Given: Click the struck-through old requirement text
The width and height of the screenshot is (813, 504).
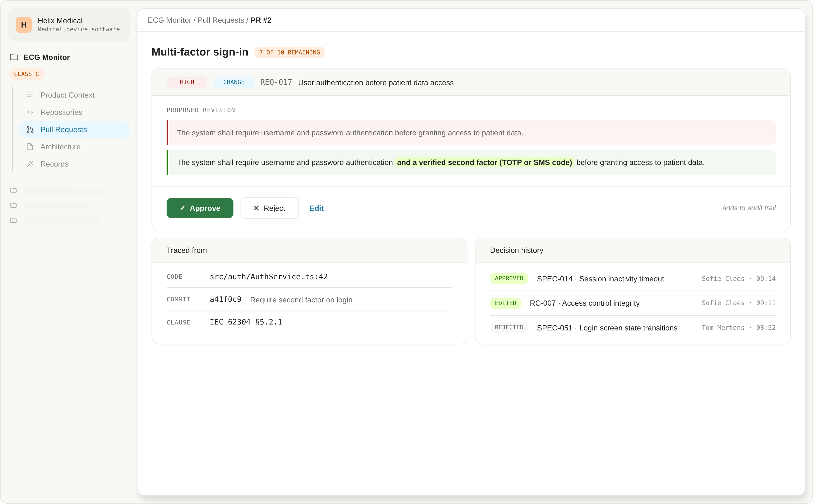Looking at the screenshot, I should [350, 133].
